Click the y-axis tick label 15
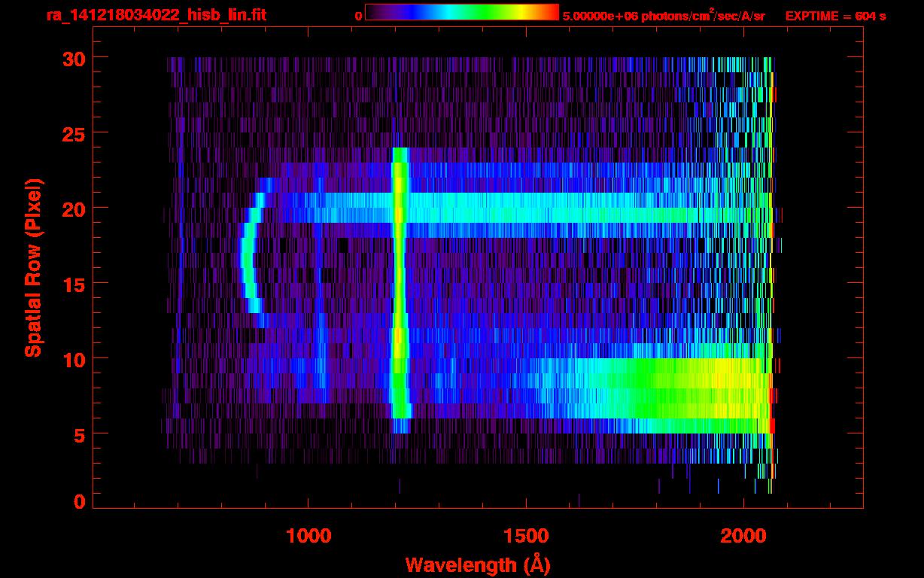924x578 pixels. point(73,284)
